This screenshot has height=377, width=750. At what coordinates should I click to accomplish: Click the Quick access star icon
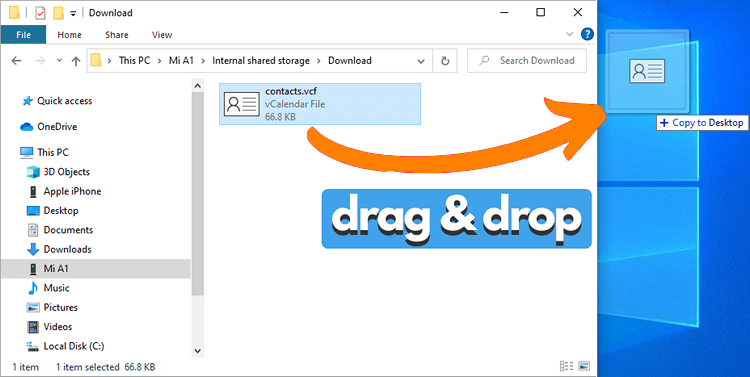[28, 101]
